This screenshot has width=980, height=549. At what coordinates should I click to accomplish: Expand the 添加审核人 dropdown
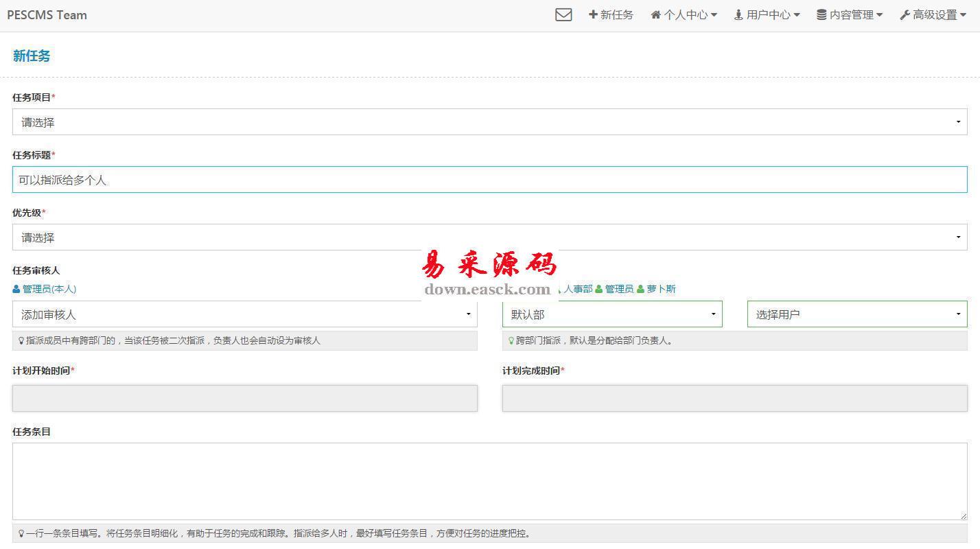(x=244, y=314)
